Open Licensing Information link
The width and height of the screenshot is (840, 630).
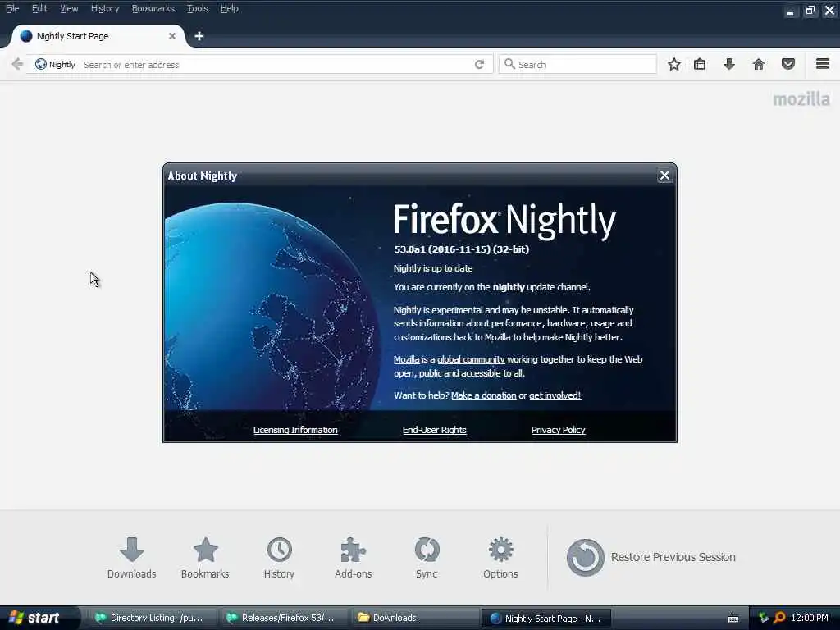(295, 430)
